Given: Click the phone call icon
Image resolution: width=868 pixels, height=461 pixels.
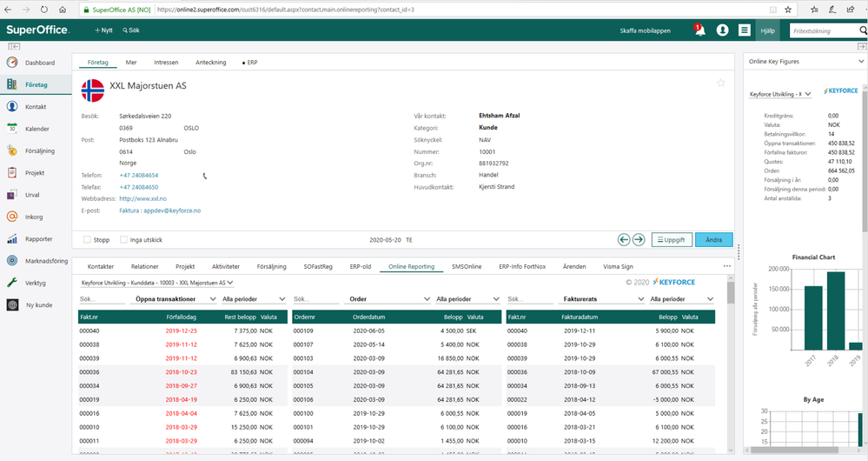Looking at the screenshot, I should 205,176.
